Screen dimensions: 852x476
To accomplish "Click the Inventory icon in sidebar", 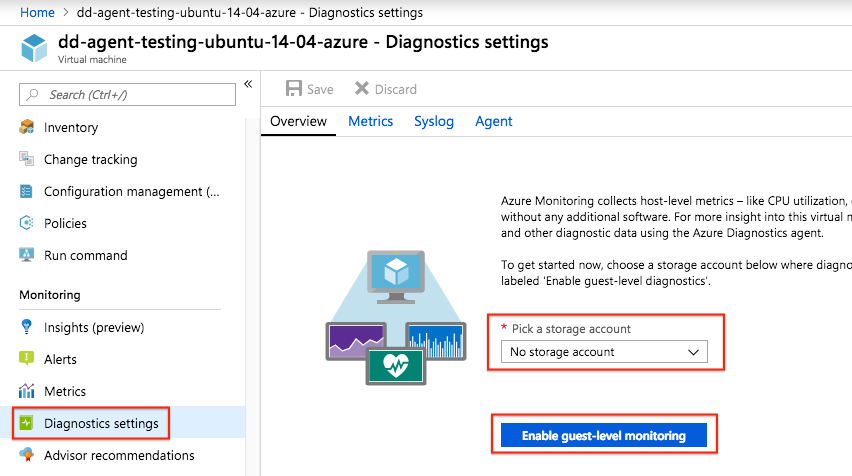I will (x=26, y=127).
